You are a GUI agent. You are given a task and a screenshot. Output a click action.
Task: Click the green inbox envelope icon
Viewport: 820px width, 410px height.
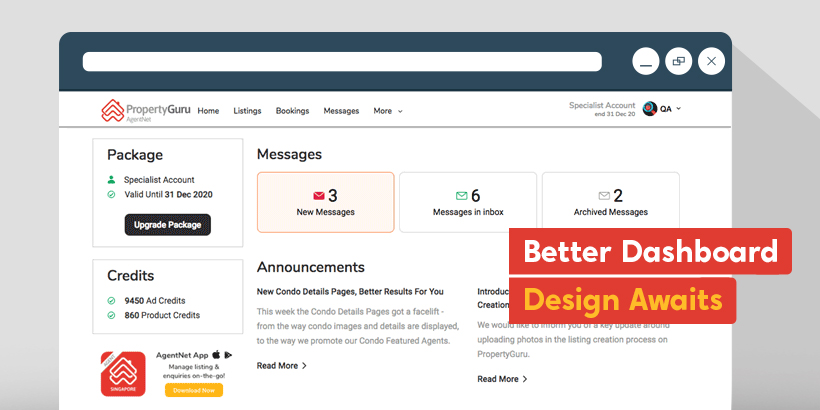click(461, 196)
